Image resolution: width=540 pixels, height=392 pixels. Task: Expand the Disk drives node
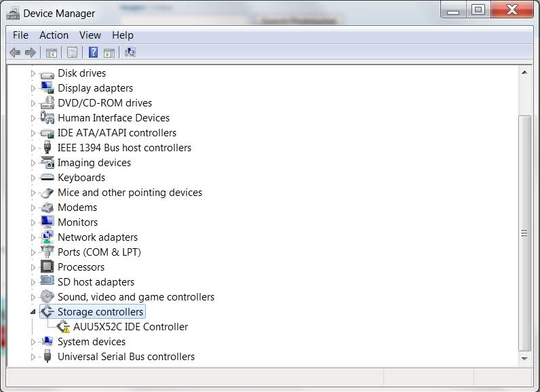point(33,73)
